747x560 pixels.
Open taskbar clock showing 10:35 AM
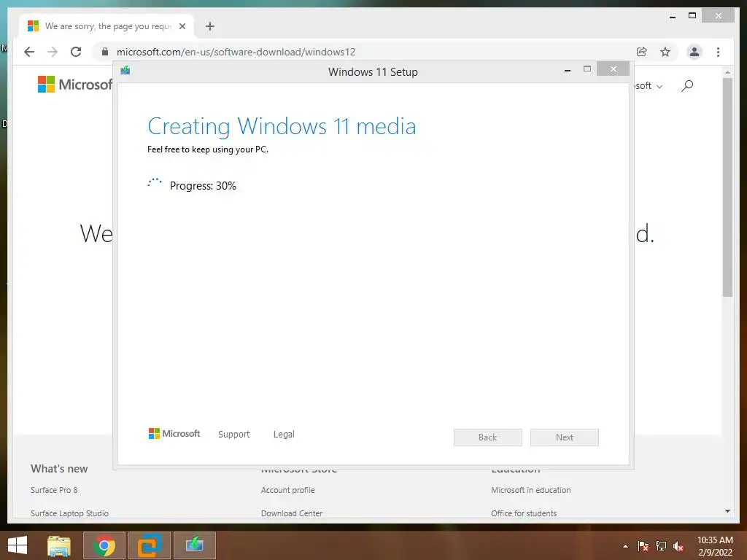pos(715,546)
